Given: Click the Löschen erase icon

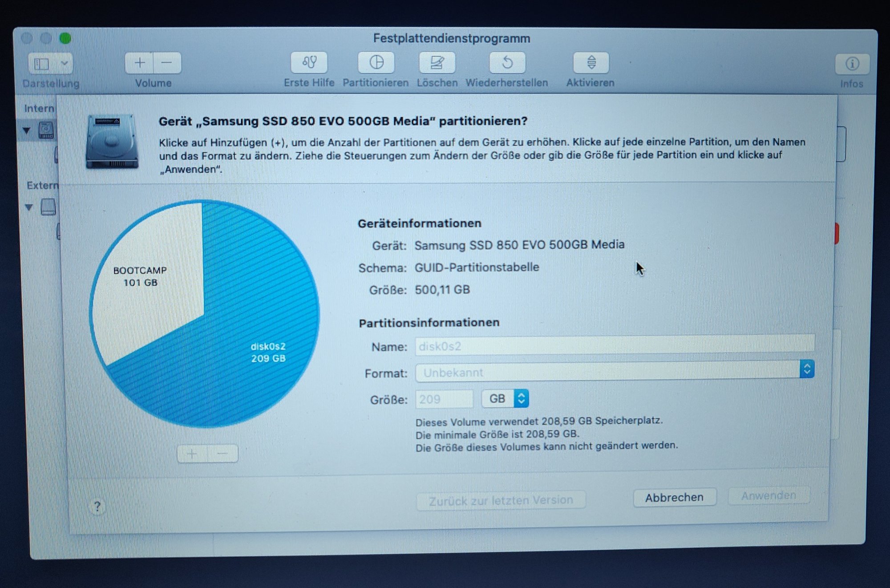Looking at the screenshot, I should (437, 62).
